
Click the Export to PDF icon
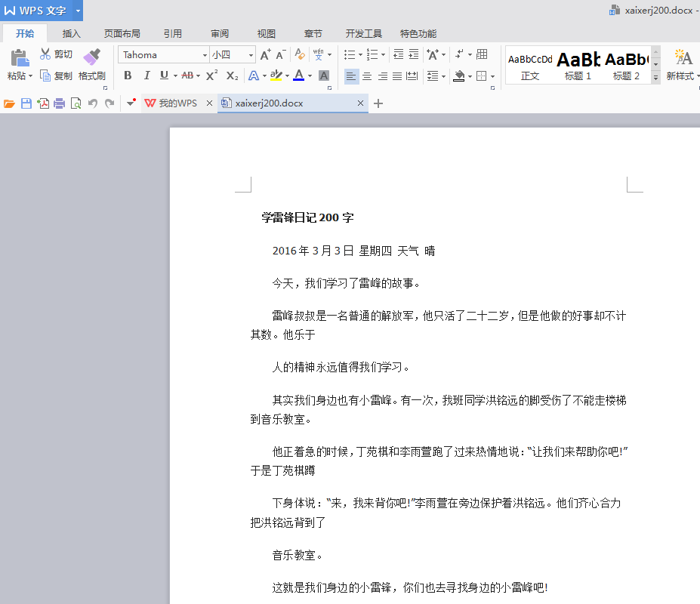click(43, 103)
